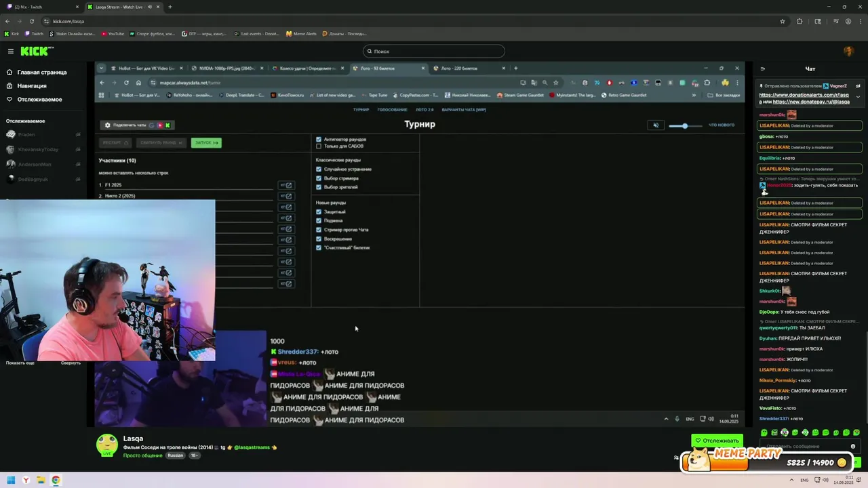The width and height of the screenshot is (868, 488).
Task: Open a new outer browser tab
Action: click(x=170, y=7)
